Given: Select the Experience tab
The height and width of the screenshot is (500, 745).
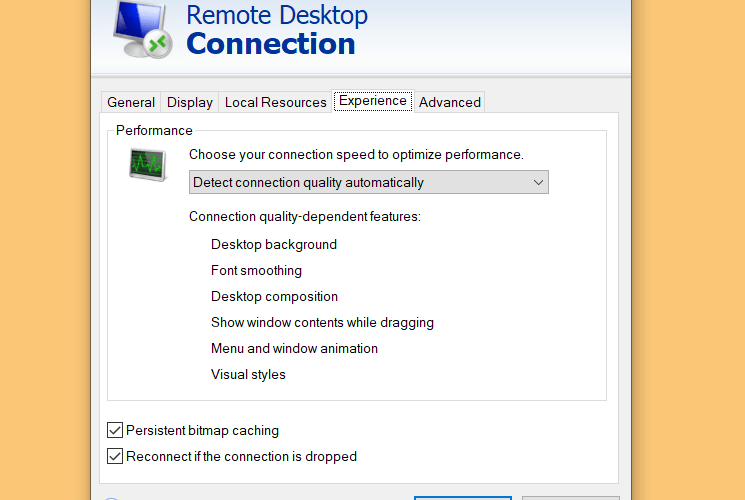Looking at the screenshot, I should point(373,101).
